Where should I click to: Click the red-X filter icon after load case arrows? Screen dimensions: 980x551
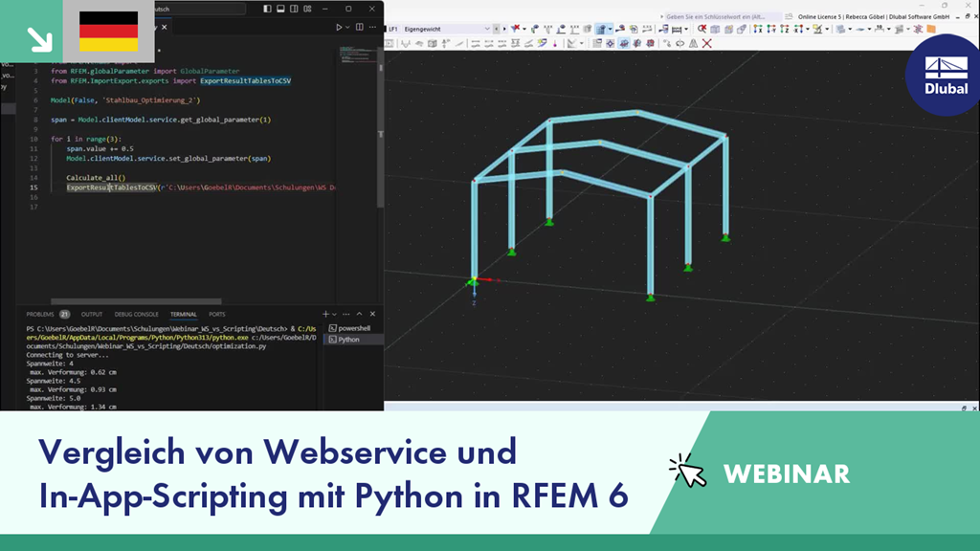coord(515,28)
